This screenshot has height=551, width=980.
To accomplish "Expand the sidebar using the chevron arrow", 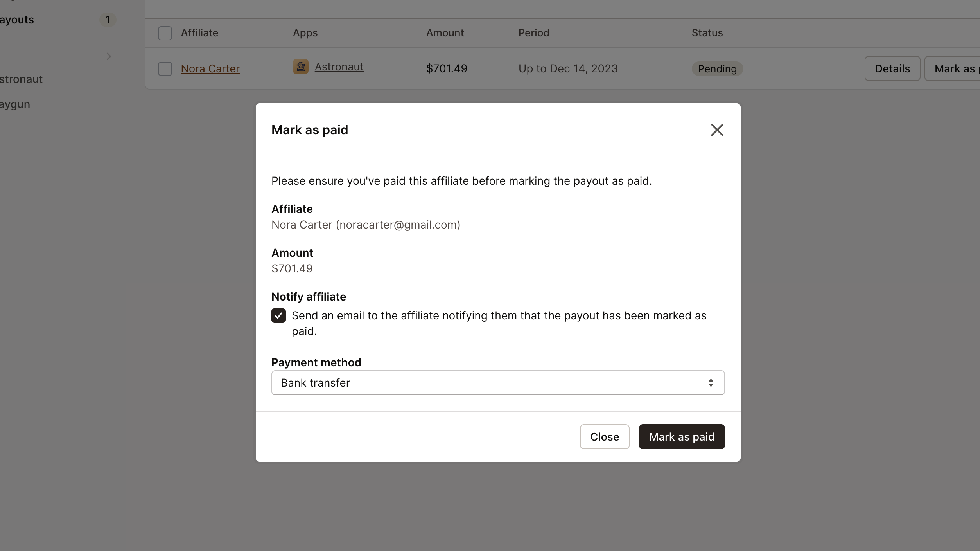I will (108, 56).
